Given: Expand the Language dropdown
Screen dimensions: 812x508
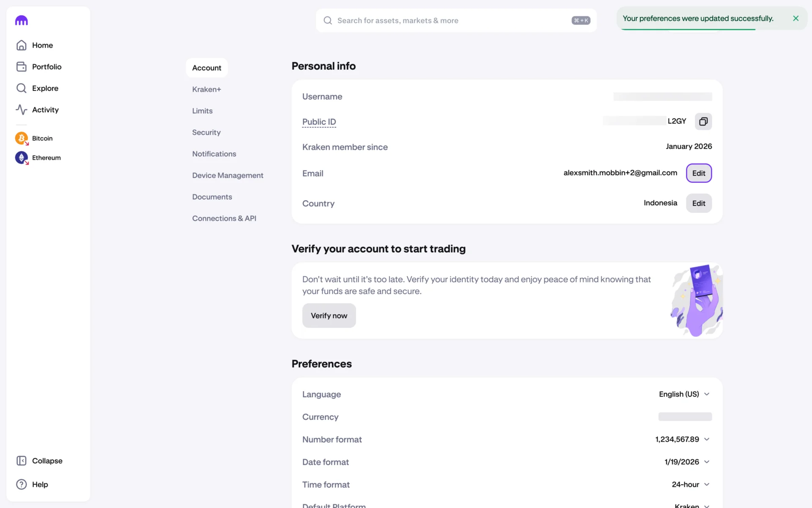Looking at the screenshot, I should (x=684, y=394).
